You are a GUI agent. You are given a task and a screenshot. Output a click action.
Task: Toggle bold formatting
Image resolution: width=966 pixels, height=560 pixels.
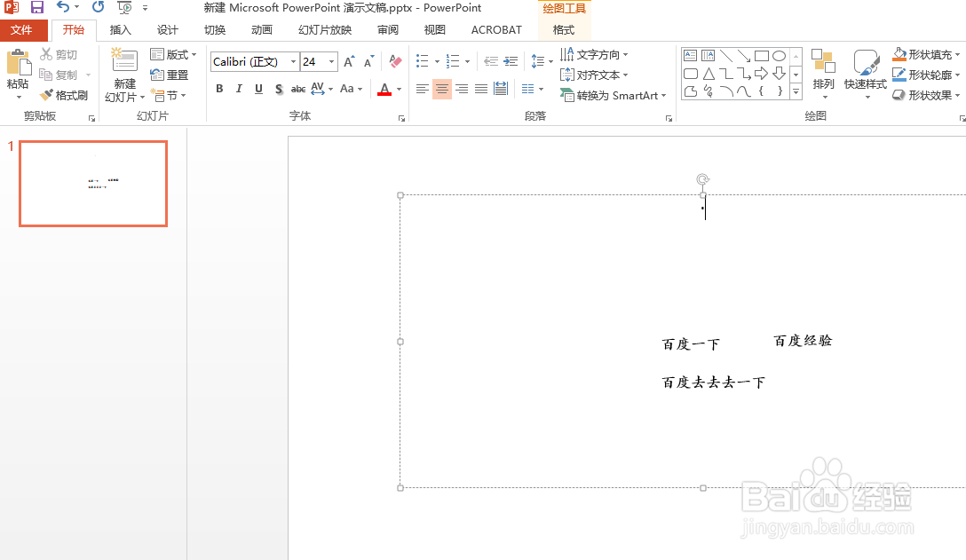click(x=219, y=89)
